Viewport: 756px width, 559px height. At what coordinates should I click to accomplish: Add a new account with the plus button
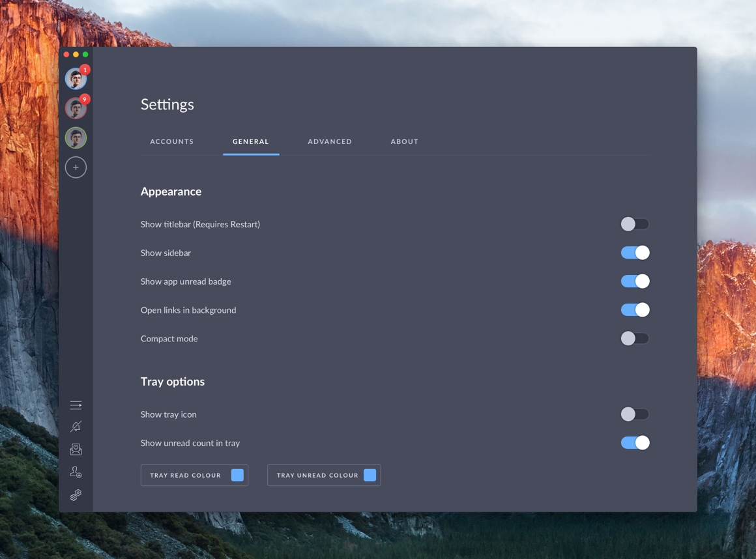pos(76,167)
